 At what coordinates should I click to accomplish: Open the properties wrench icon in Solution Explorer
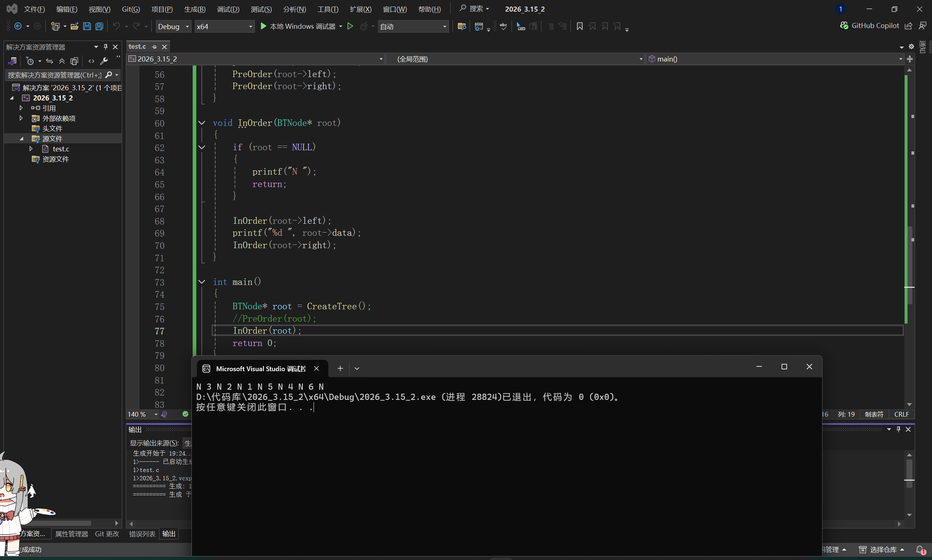(104, 61)
